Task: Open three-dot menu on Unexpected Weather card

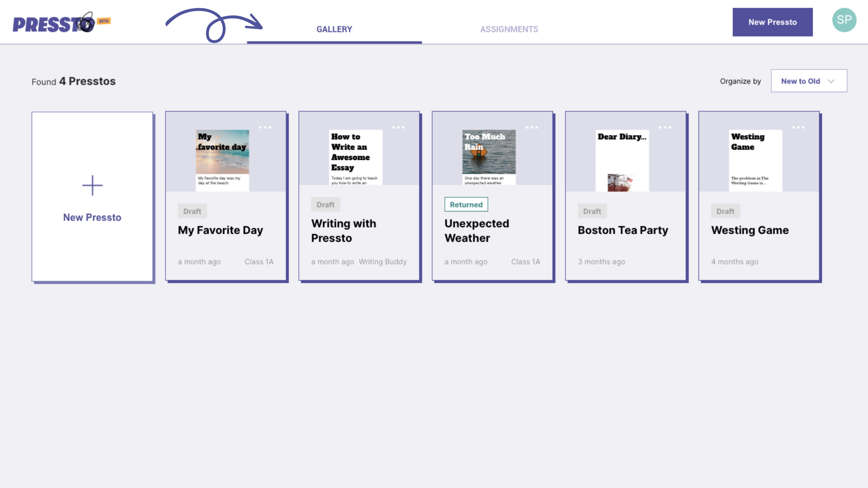Action: [x=532, y=127]
